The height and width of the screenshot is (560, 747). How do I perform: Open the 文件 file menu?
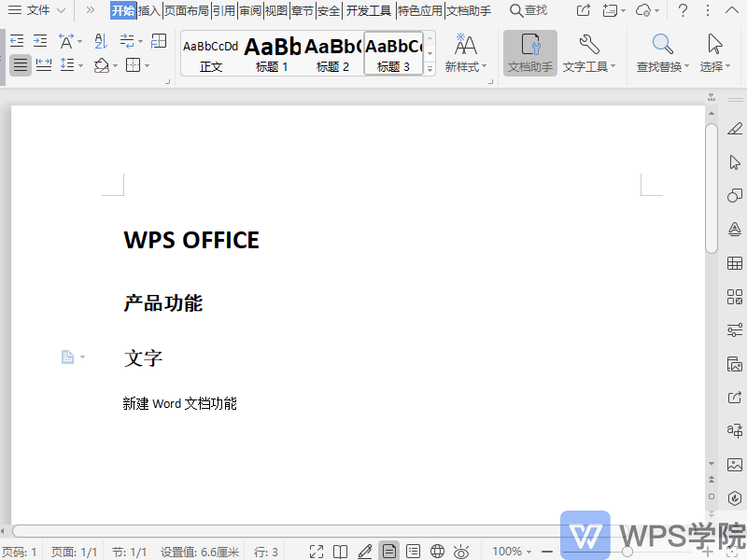[37, 10]
